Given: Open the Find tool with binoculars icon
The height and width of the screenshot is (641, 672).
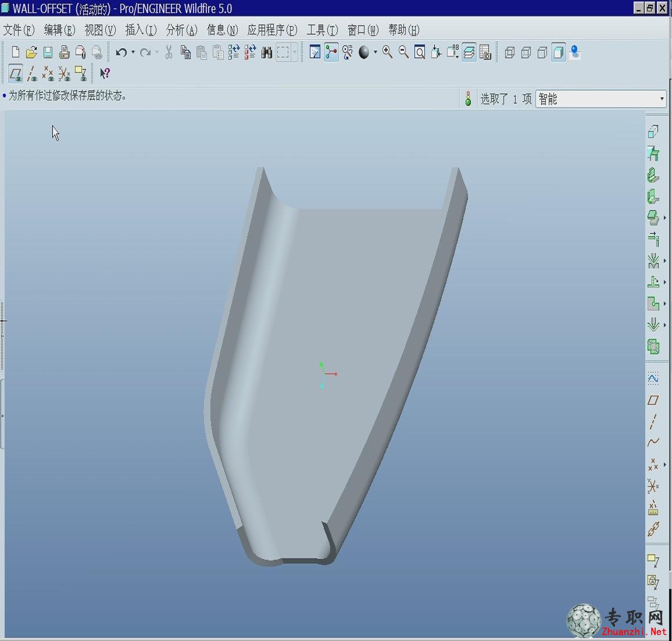Looking at the screenshot, I should tap(267, 52).
